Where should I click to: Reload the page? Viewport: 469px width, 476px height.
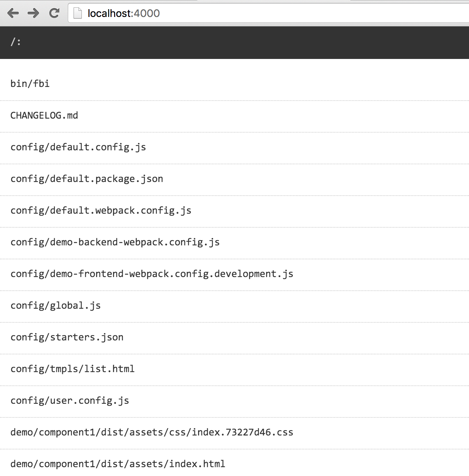pyautogui.click(x=54, y=14)
